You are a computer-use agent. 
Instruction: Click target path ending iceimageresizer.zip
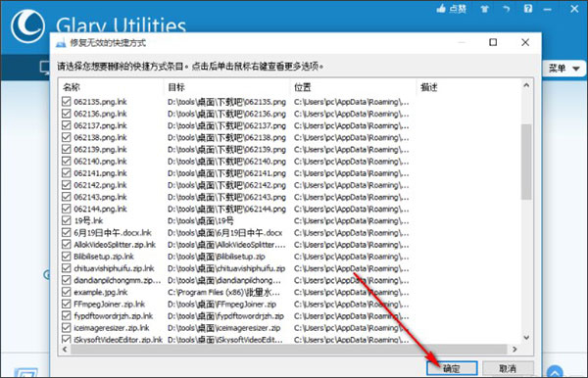click(x=223, y=328)
